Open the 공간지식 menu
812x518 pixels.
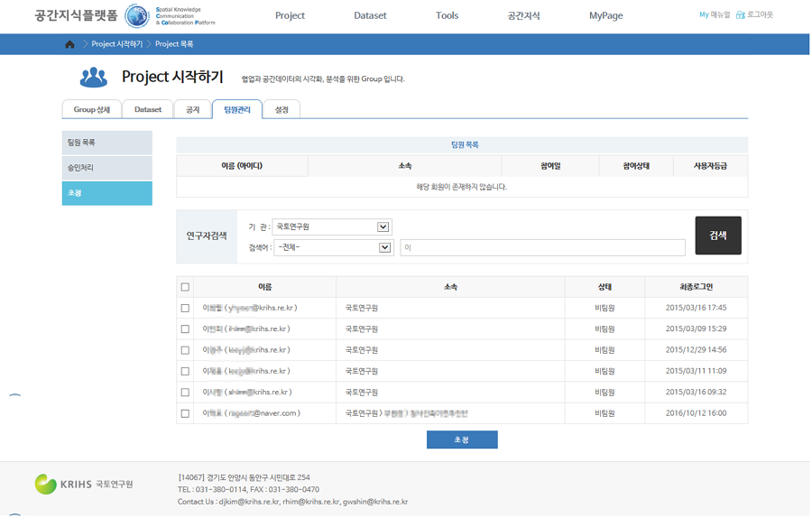(x=523, y=15)
